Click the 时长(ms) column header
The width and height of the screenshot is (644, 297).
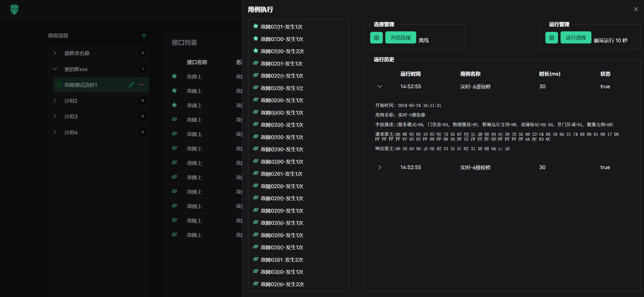[x=550, y=74]
